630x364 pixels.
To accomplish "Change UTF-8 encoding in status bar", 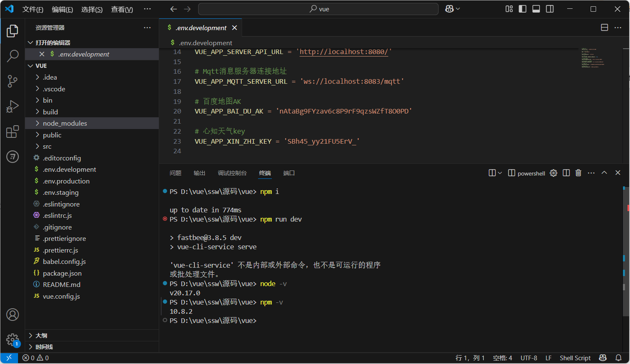I will point(529,358).
